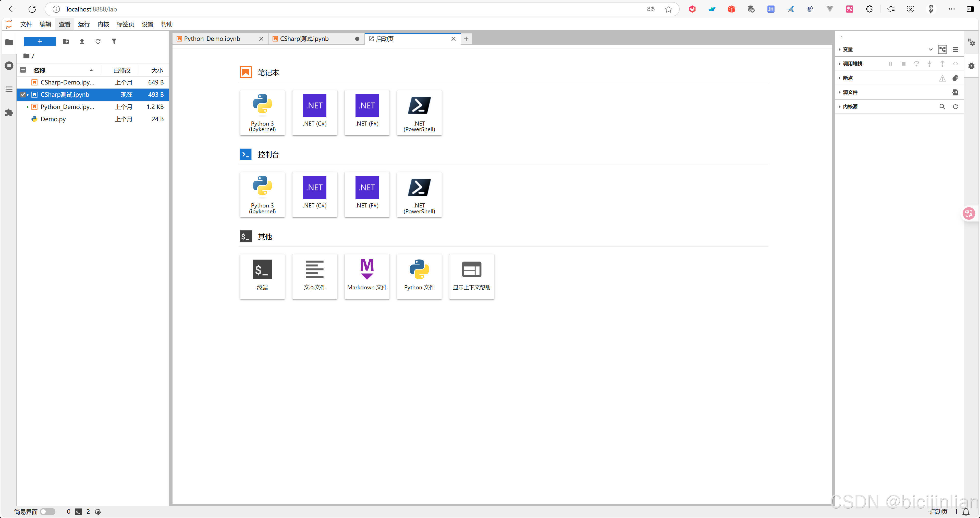This screenshot has height=518, width=980.
Task: Uncheck the CSharp测试.ipynb file checkbox
Action: tap(23, 94)
